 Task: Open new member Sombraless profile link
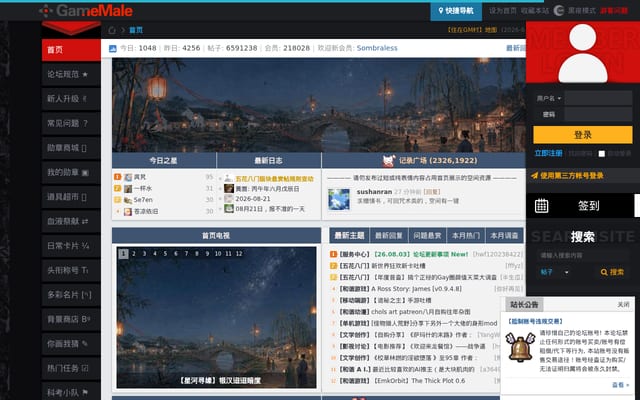point(377,48)
